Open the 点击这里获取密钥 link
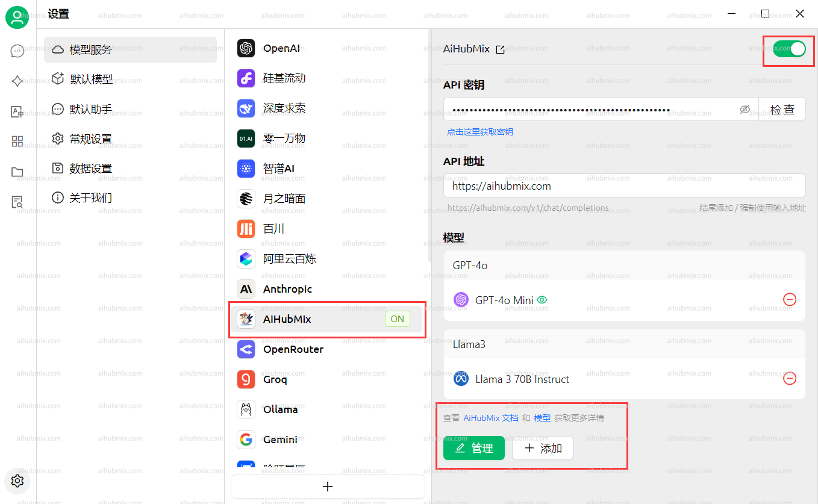 point(479,131)
